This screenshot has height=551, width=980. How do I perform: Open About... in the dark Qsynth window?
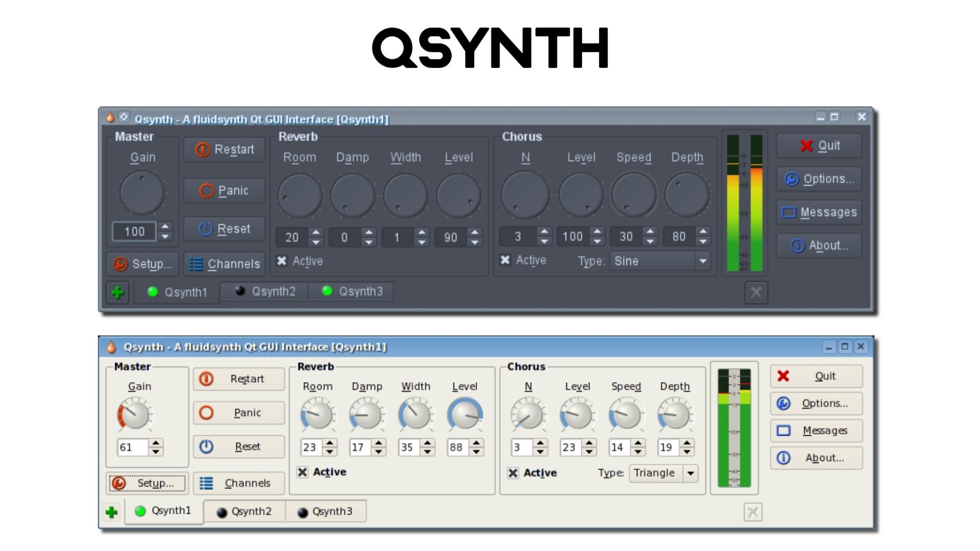pyautogui.click(x=819, y=245)
